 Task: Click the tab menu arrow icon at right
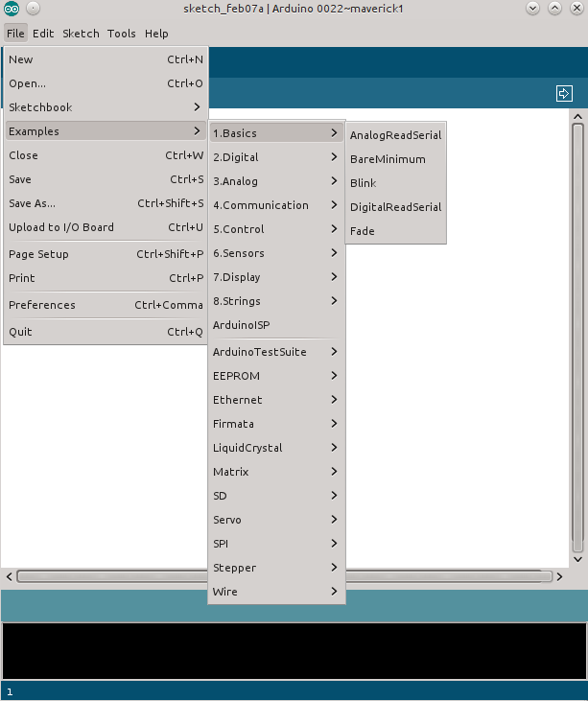pos(564,93)
